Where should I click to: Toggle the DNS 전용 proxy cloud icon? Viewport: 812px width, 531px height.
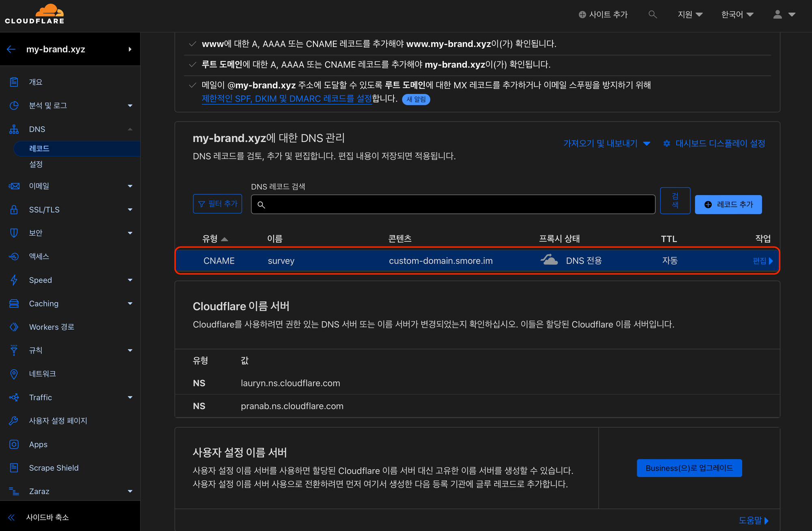click(549, 260)
